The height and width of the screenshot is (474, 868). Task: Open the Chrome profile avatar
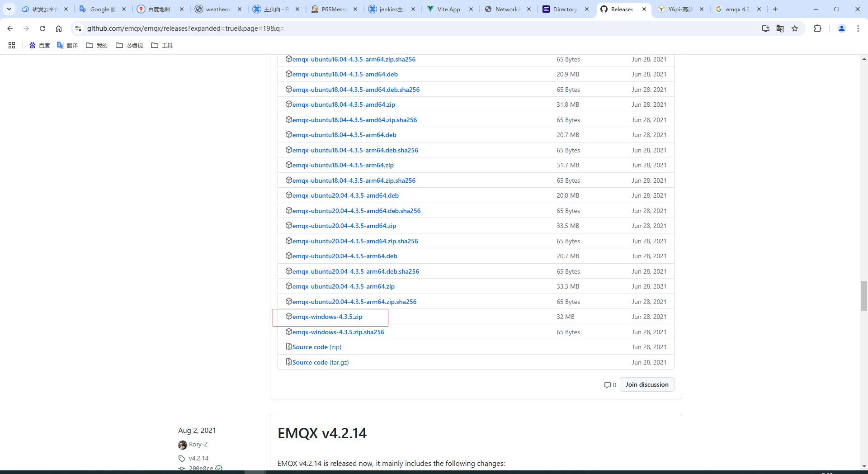(x=842, y=28)
